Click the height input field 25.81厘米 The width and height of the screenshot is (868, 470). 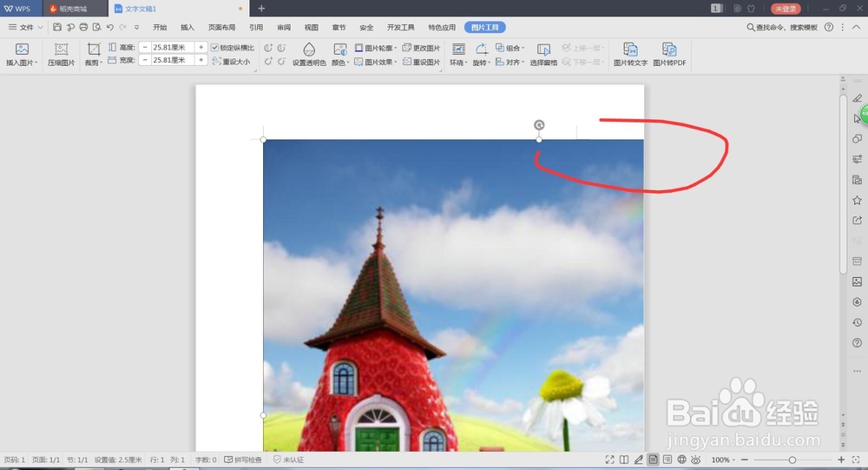[x=173, y=48]
